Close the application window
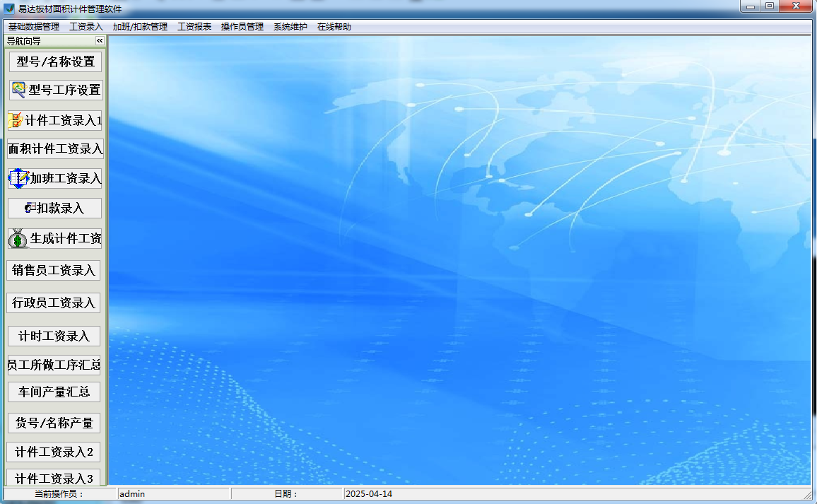The width and height of the screenshot is (817, 504). pyautogui.click(x=797, y=6)
